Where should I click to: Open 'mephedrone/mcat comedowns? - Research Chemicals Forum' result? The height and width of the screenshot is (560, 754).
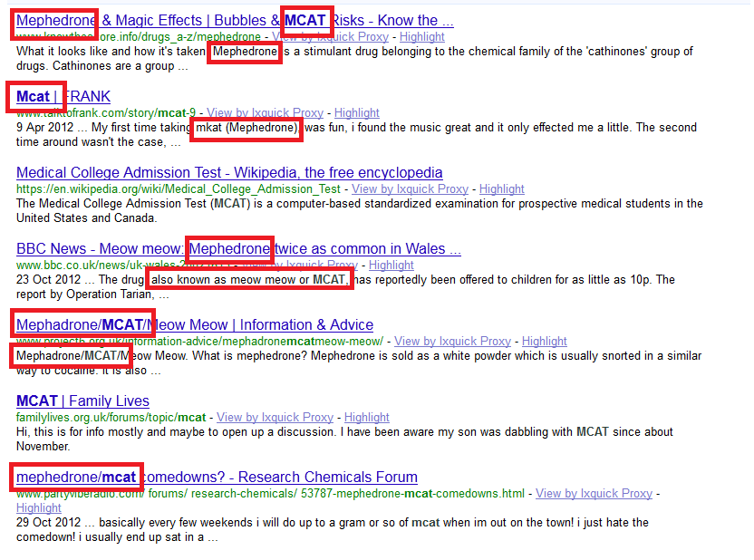coord(217,477)
